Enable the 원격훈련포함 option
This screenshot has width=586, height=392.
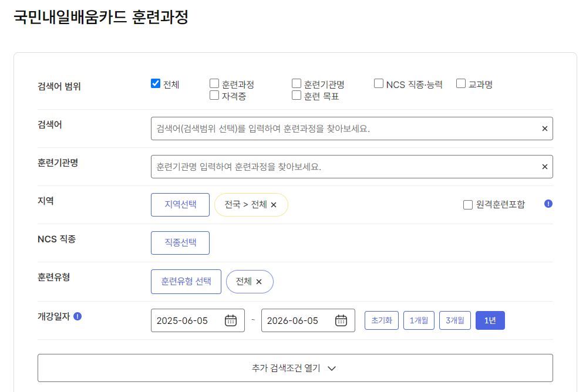(467, 204)
